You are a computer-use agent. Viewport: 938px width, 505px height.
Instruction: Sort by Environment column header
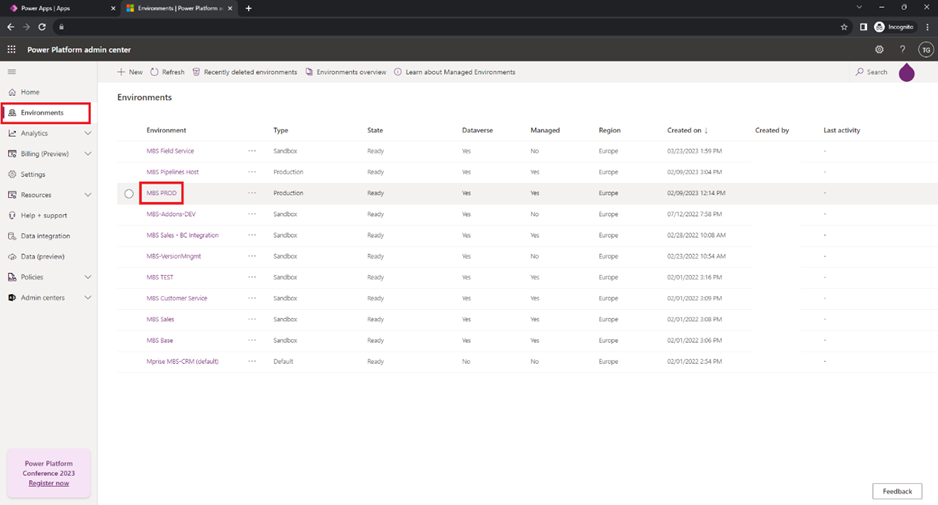[x=166, y=130]
